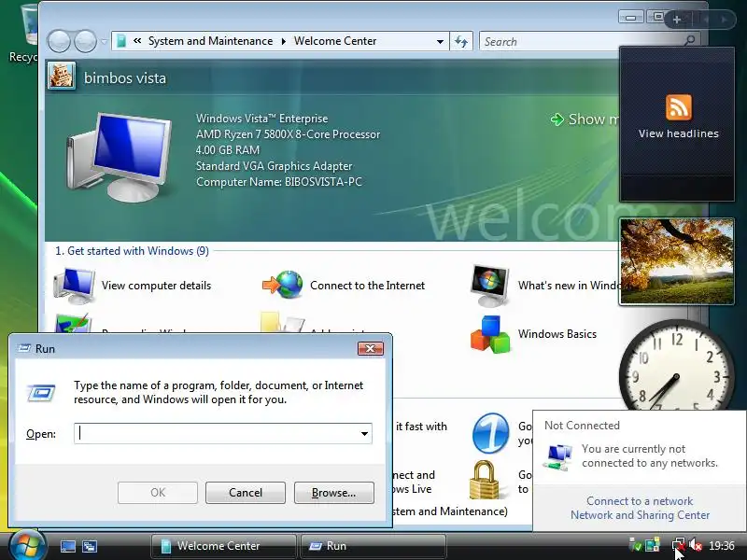
Task: Click Switch between windows quick launch icon
Action: [90, 546]
